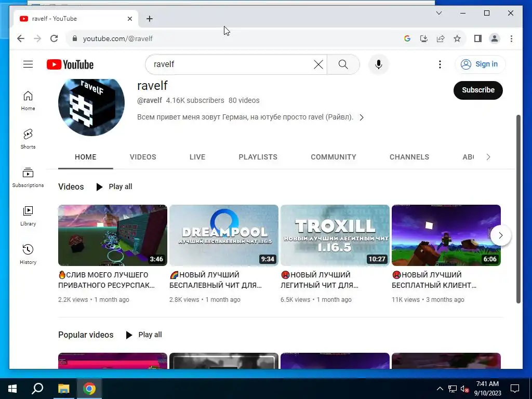Click the DREAMPOOL video thumbnail
The width and height of the screenshot is (532, 399).
coord(224,235)
